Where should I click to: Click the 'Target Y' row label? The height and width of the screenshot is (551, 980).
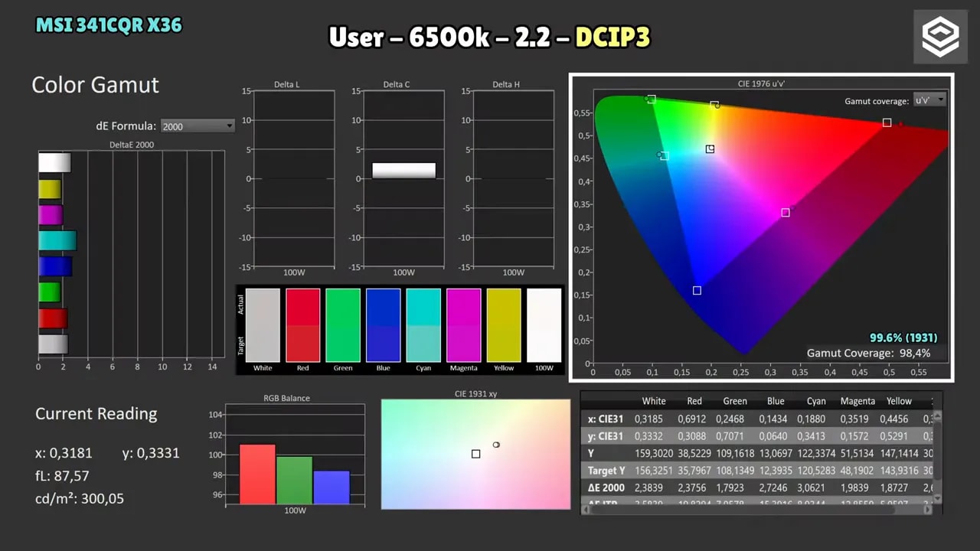(606, 471)
